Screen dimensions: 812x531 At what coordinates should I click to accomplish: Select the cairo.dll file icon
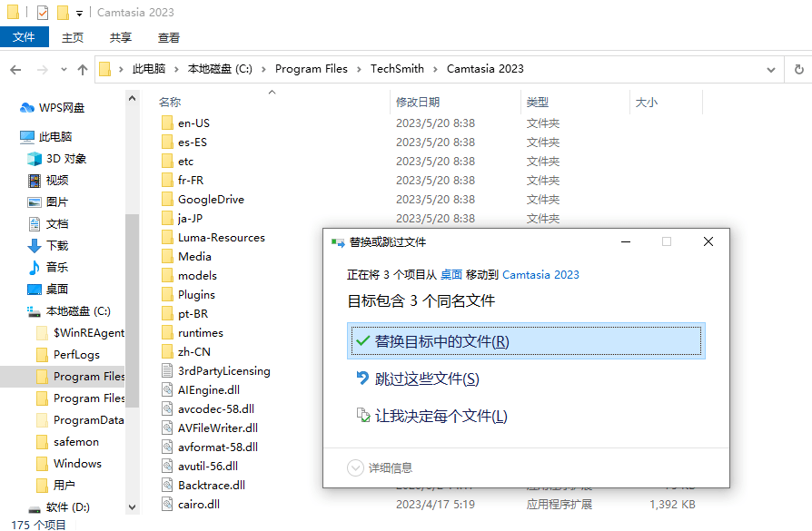tap(167, 504)
